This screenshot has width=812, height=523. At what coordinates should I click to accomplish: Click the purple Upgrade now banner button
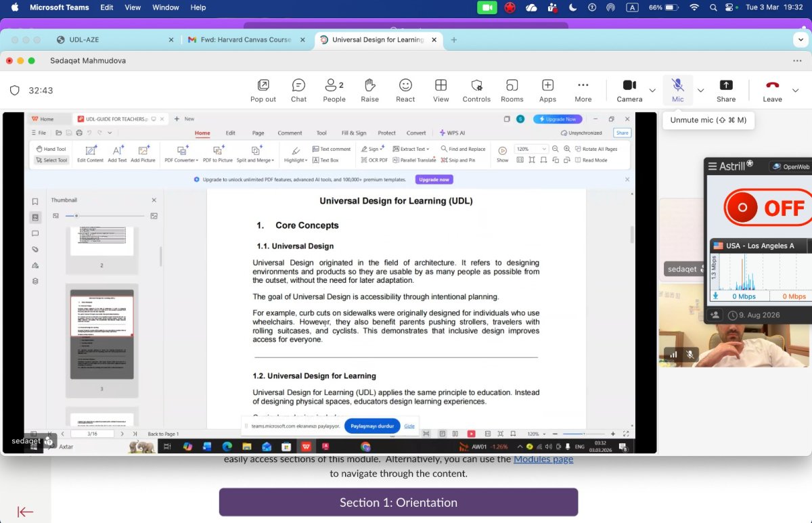coord(434,179)
